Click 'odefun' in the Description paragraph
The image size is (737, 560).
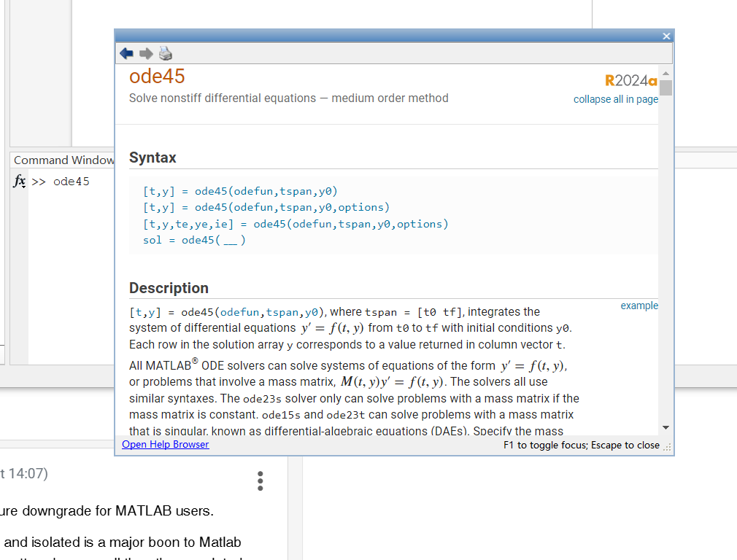pos(242,312)
